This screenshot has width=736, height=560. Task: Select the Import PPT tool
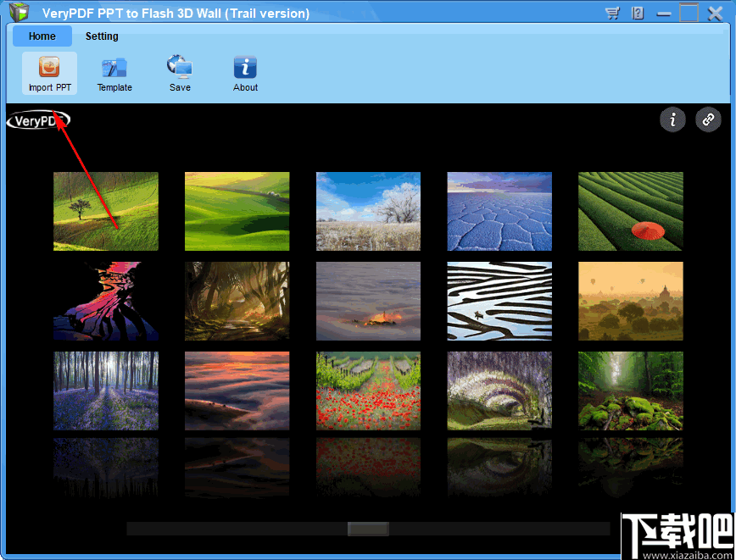(48, 73)
